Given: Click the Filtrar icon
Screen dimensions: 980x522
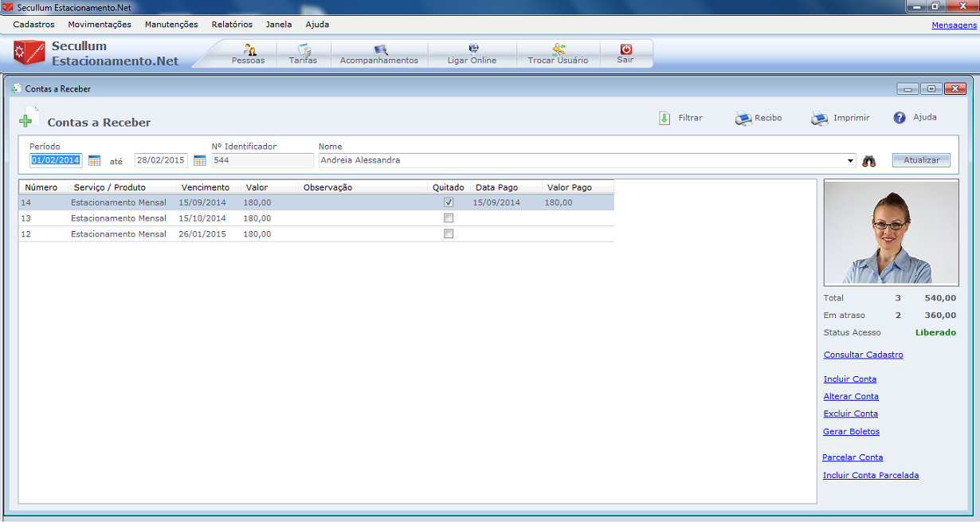Looking at the screenshot, I should [x=664, y=118].
